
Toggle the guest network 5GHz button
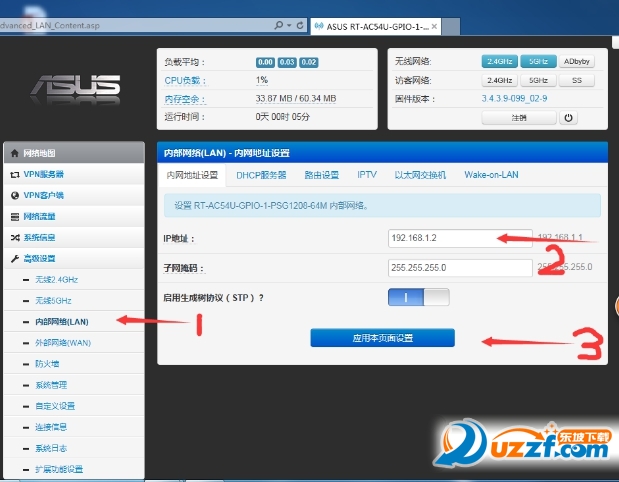tap(538, 80)
